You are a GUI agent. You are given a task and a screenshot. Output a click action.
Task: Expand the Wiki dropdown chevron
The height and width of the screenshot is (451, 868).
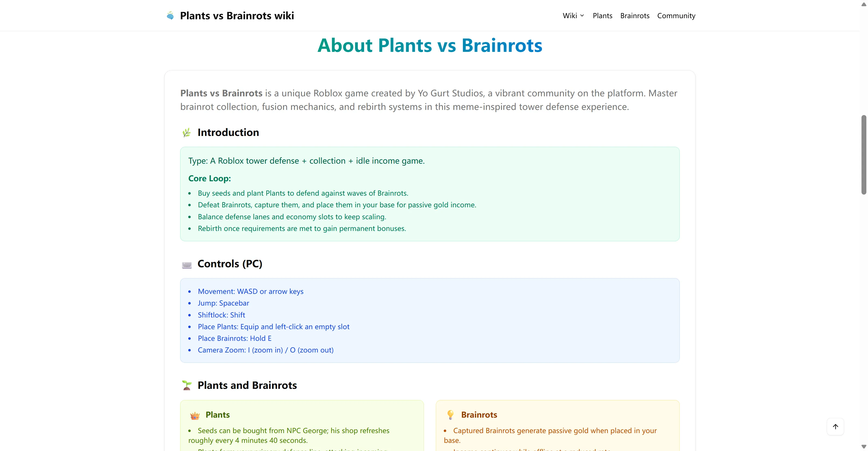pyautogui.click(x=582, y=15)
